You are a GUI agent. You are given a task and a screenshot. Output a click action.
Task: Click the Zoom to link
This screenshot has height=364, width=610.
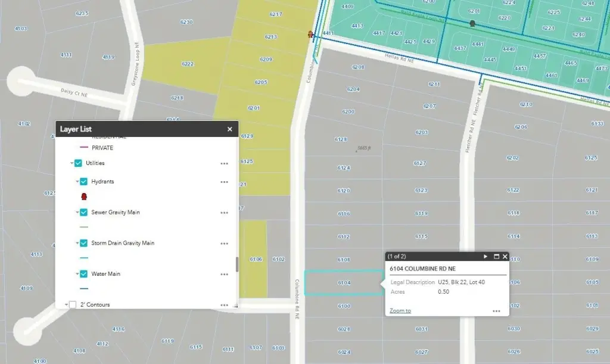(400, 310)
